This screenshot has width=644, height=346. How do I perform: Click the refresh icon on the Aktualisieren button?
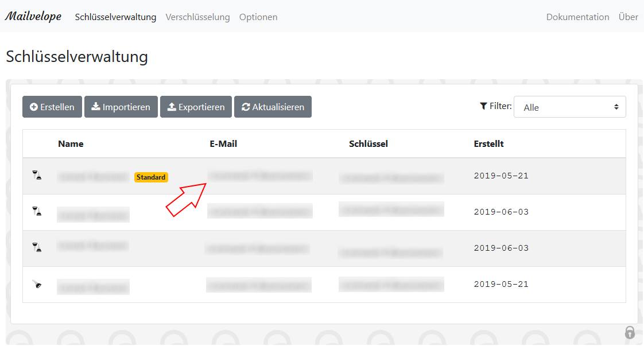[246, 106]
